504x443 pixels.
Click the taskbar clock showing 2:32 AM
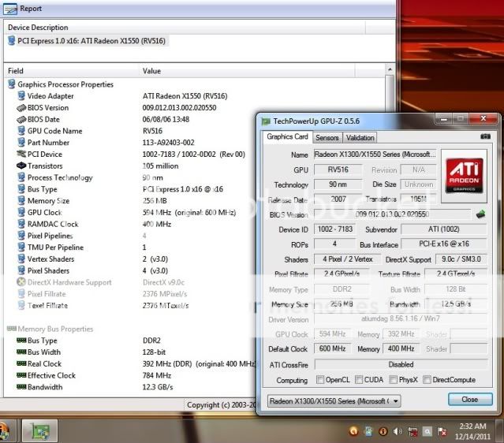(472, 431)
